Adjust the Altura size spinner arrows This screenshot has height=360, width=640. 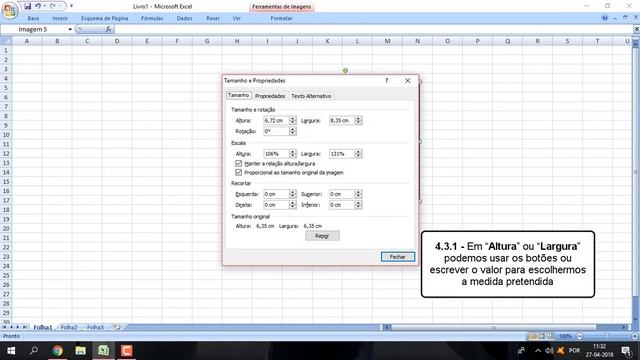point(292,120)
